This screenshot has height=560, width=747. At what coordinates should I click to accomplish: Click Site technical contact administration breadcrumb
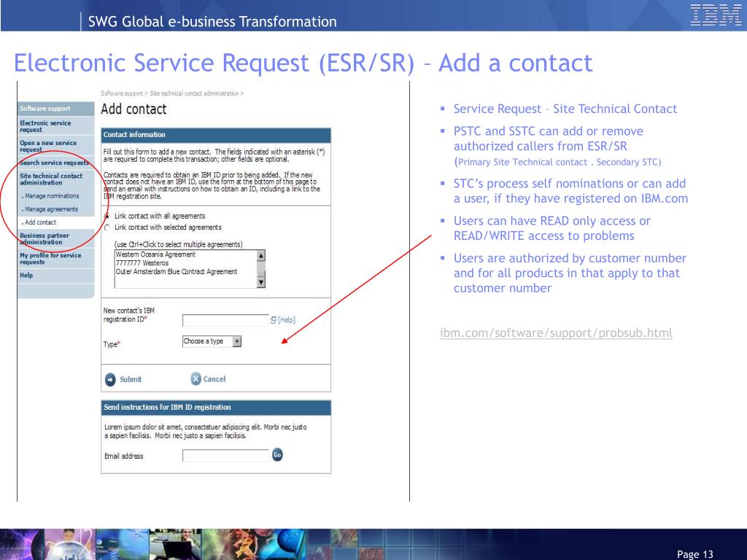pos(194,93)
